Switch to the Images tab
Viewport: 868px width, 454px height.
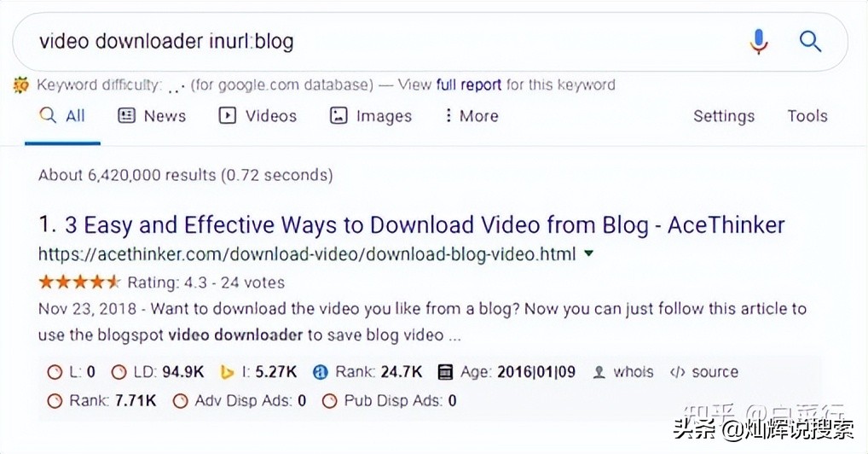coord(371,116)
